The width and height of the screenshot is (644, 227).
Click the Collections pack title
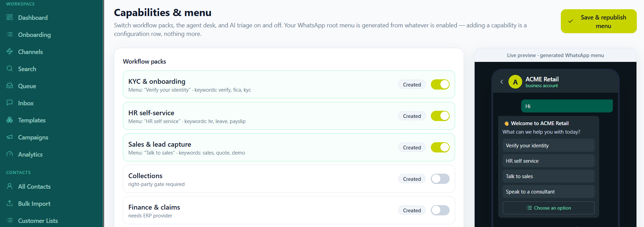click(x=145, y=176)
